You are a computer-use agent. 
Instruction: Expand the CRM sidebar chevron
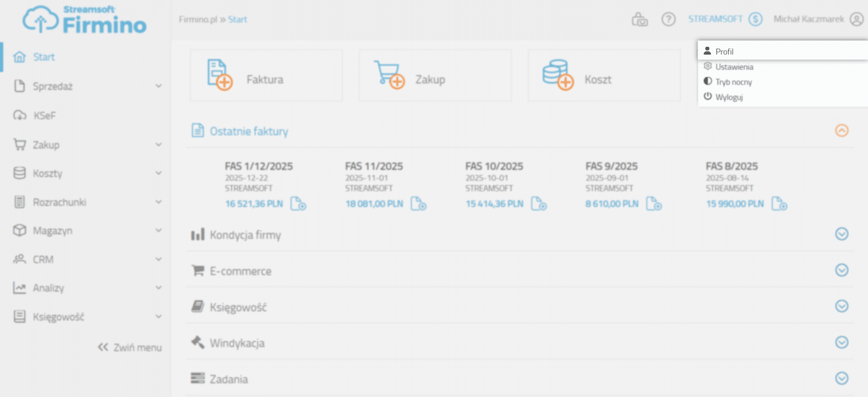[x=158, y=259]
